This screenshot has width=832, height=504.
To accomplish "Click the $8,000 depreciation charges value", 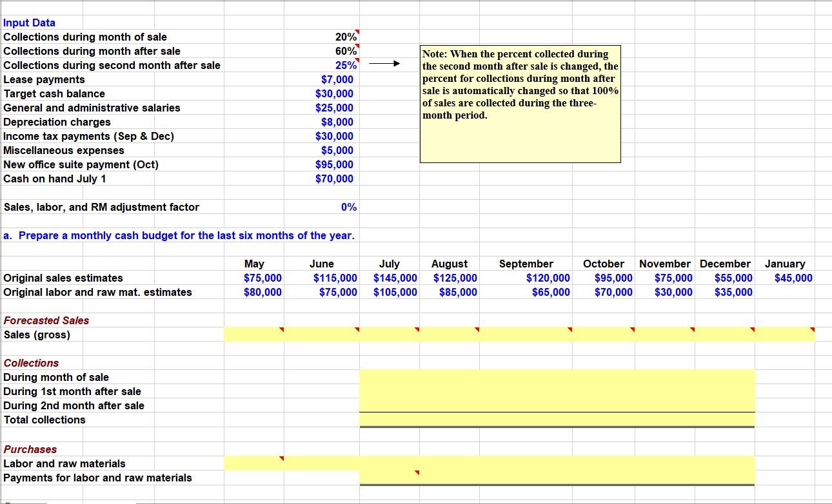I will (x=337, y=122).
